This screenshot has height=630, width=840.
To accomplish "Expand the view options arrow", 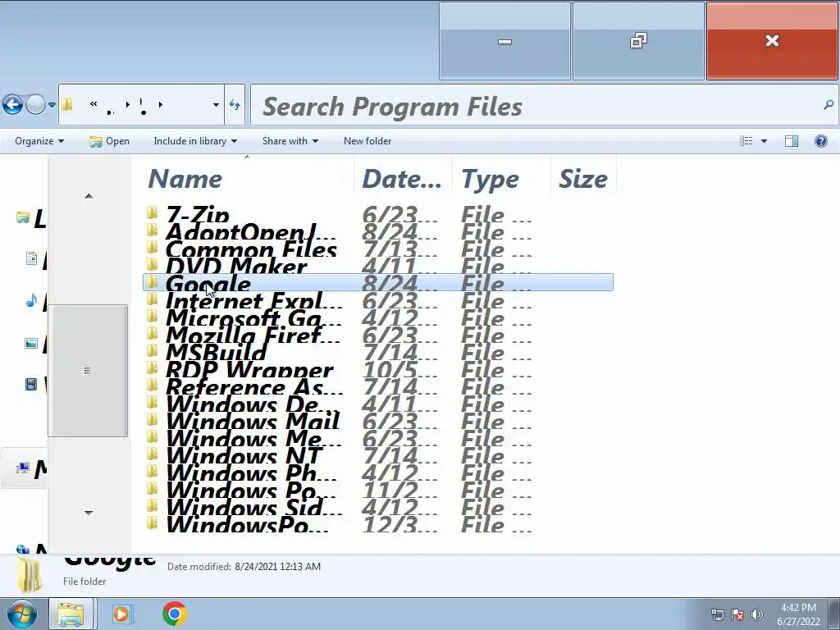I will tap(764, 141).
